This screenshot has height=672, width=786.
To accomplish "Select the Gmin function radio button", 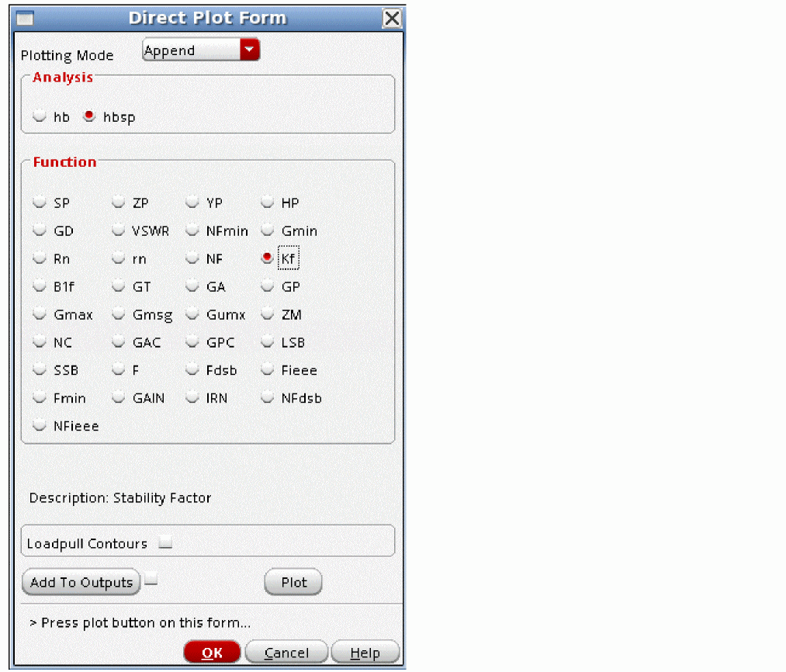I will point(267,230).
